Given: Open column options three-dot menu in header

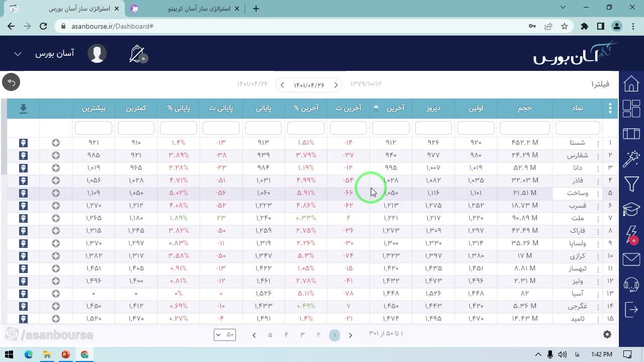Looking at the screenshot, I should click(610, 108).
